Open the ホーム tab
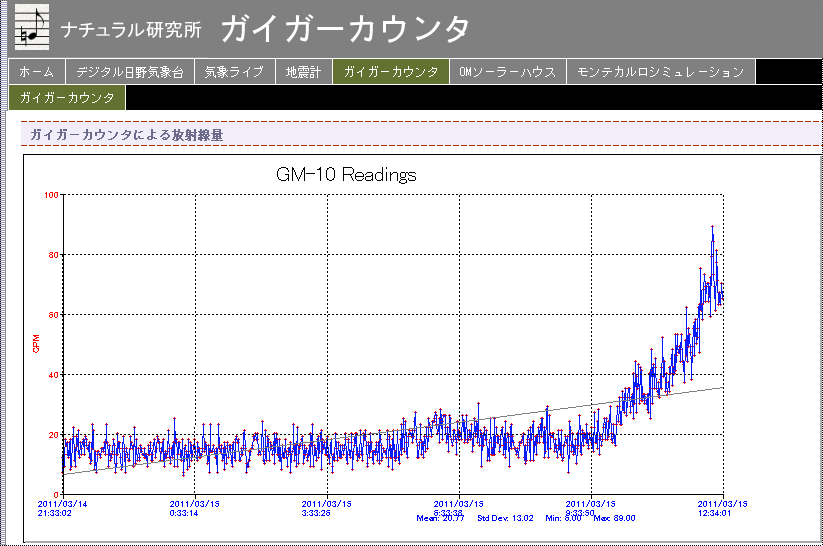This screenshot has width=823, height=546. point(37,72)
